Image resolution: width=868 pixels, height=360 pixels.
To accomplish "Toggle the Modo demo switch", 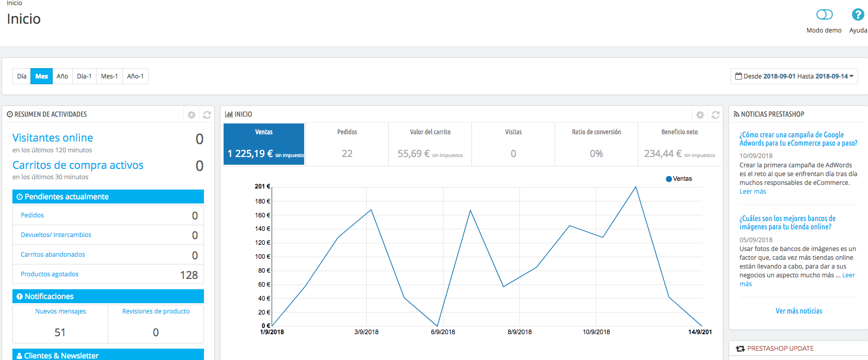I will tap(824, 14).
